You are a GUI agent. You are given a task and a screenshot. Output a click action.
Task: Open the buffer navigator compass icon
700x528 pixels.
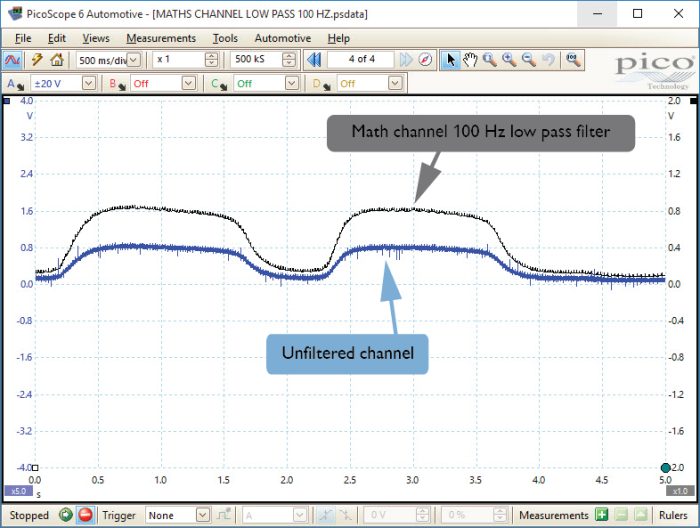pyautogui.click(x=426, y=59)
